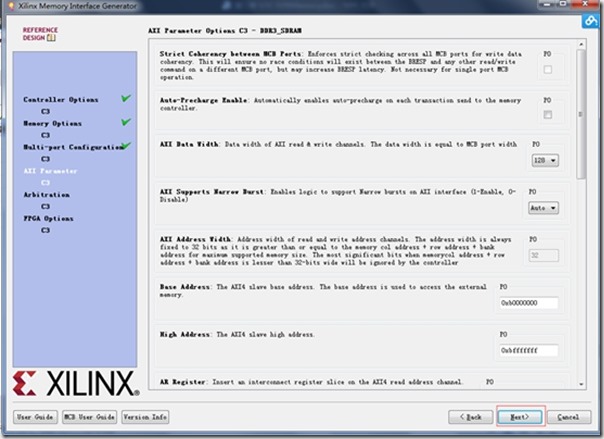Enable Strict Coherency between MCB Ports checkbox
This screenshot has width=604, height=439.
(548, 69)
